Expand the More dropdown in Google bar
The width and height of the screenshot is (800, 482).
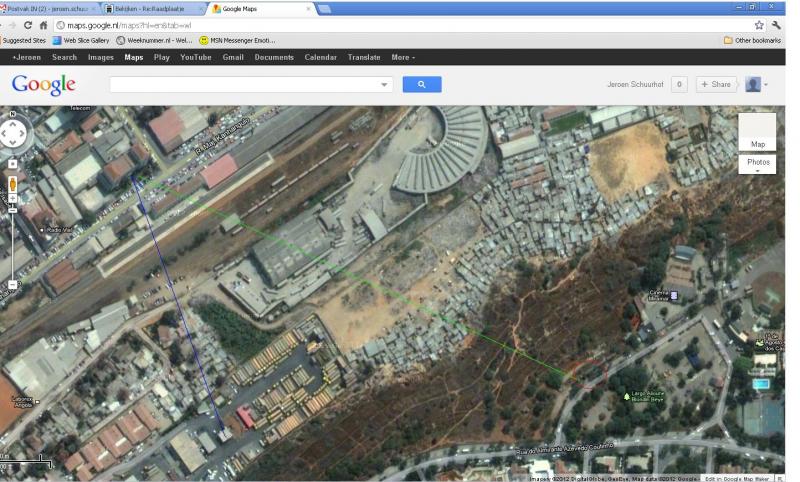[403, 57]
